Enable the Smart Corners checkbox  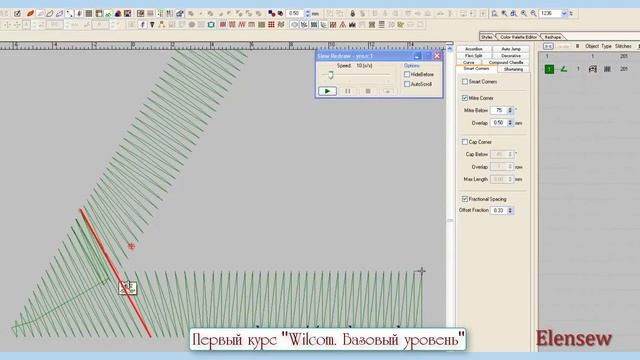coord(465,82)
